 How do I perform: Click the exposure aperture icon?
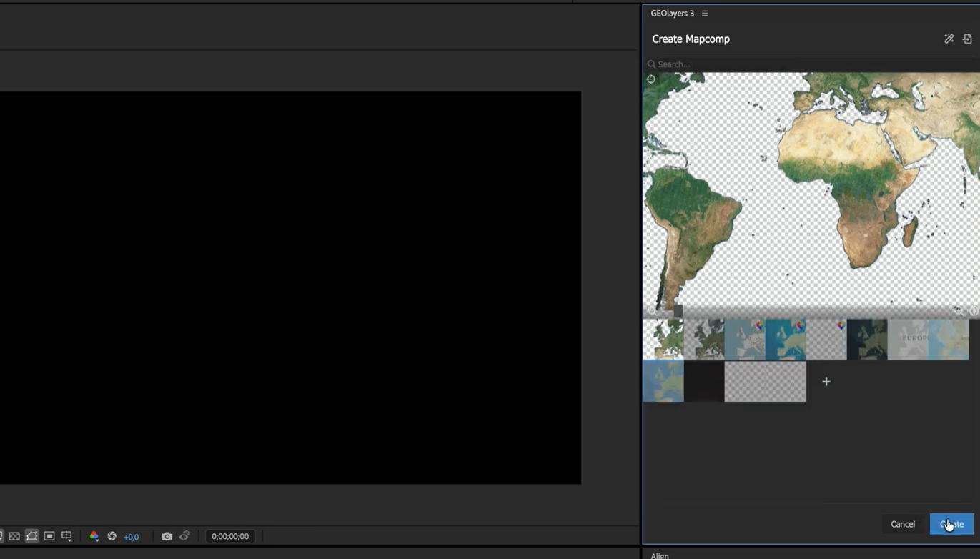point(112,536)
